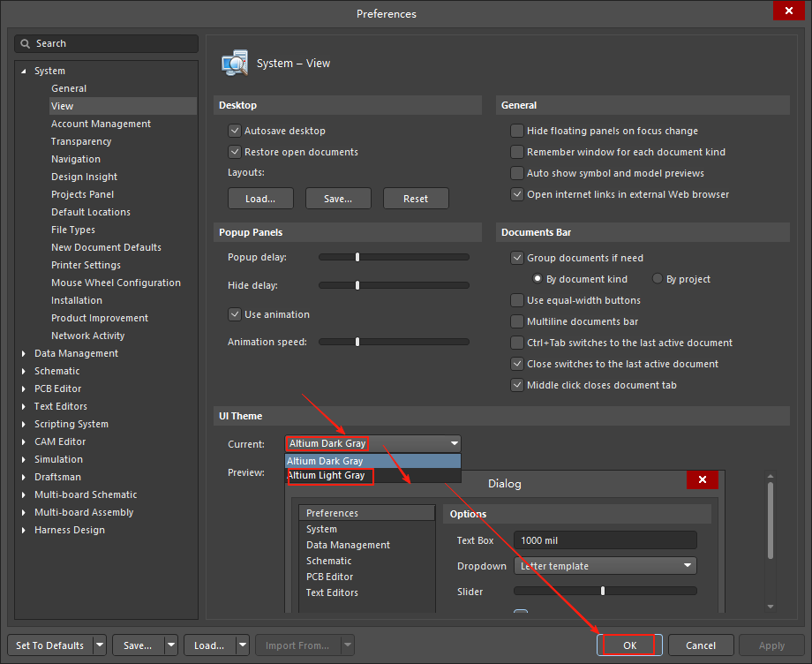Open Navigation preferences page
Image resolution: width=812 pixels, height=664 pixels.
[x=76, y=159]
